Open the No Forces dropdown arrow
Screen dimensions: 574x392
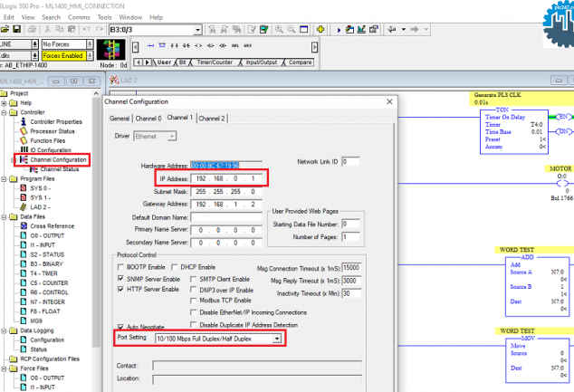(90, 44)
